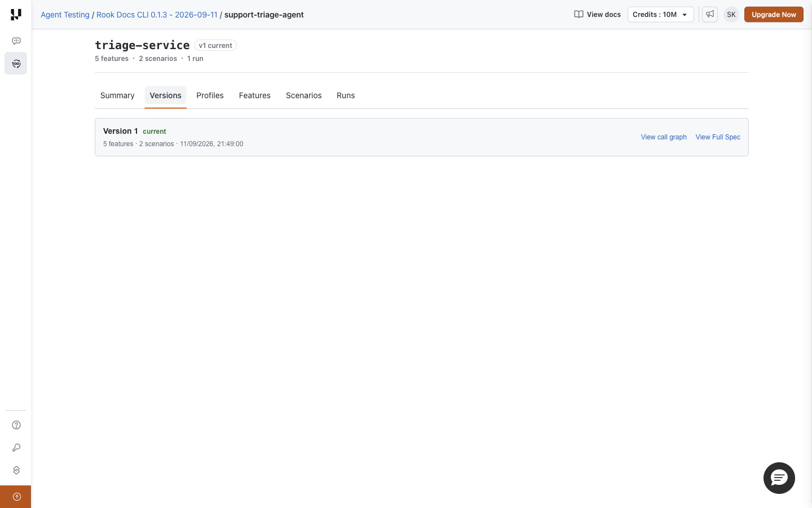
Task: Expand the Credits : 10M dropdown
Action: pos(661,15)
